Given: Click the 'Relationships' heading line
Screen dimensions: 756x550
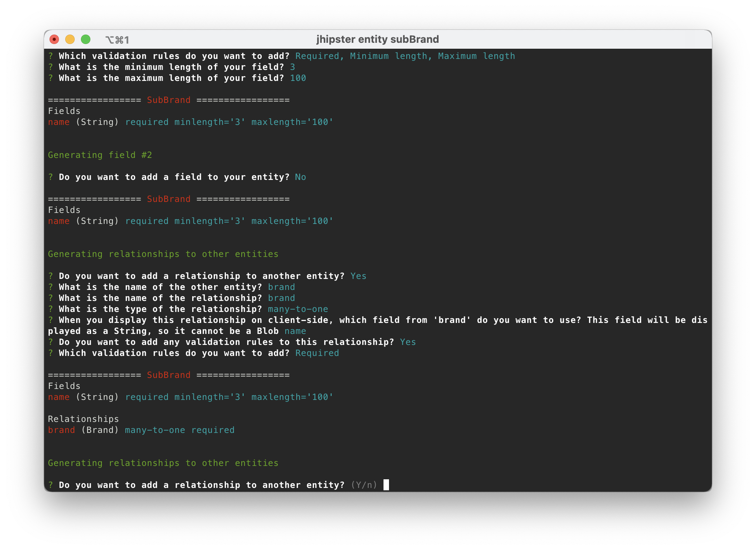Looking at the screenshot, I should (x=83, y=419).
